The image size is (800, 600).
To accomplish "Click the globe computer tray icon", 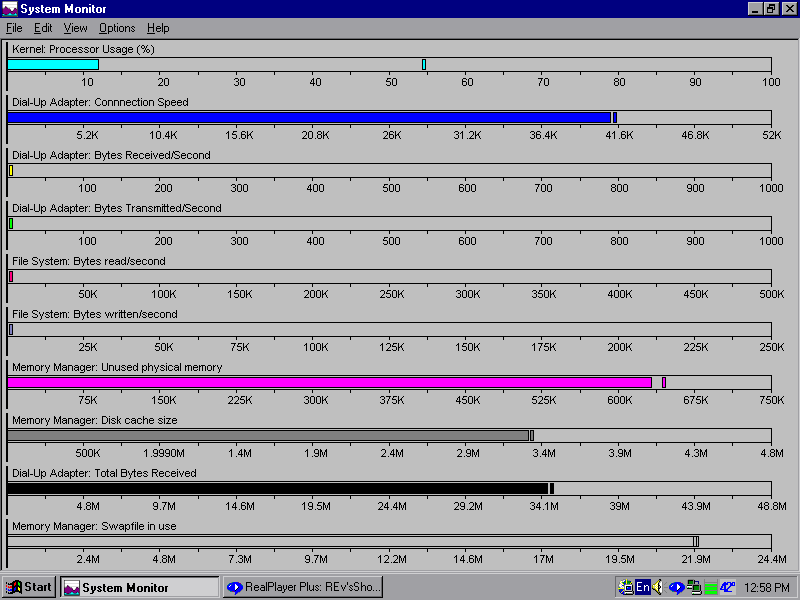I will pos(625,587).
